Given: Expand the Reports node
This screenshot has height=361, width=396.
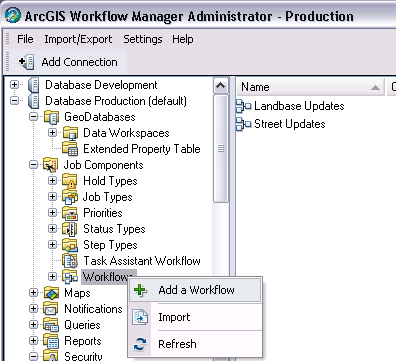Looking at the screenshot, I should 33,341.
